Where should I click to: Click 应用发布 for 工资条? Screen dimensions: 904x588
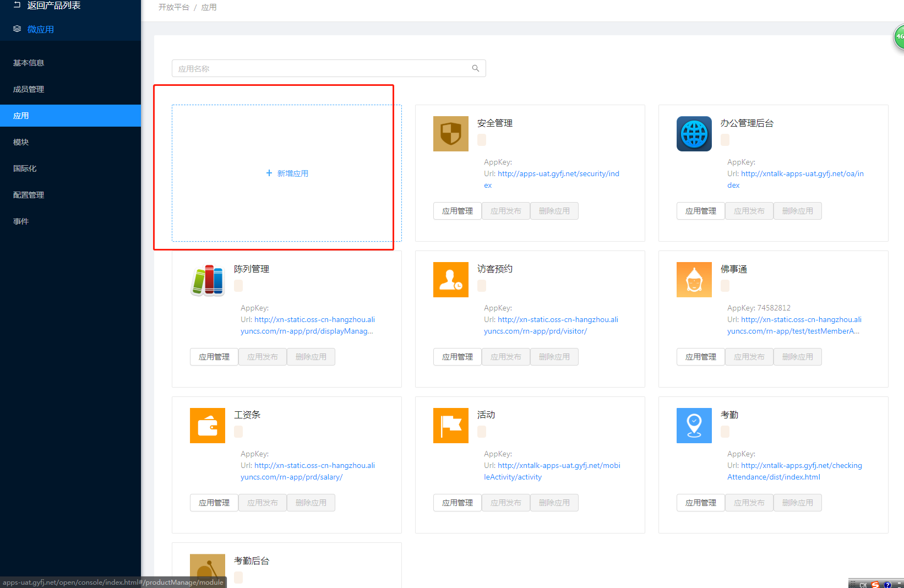pyautogui.click(x=263, y=503)
